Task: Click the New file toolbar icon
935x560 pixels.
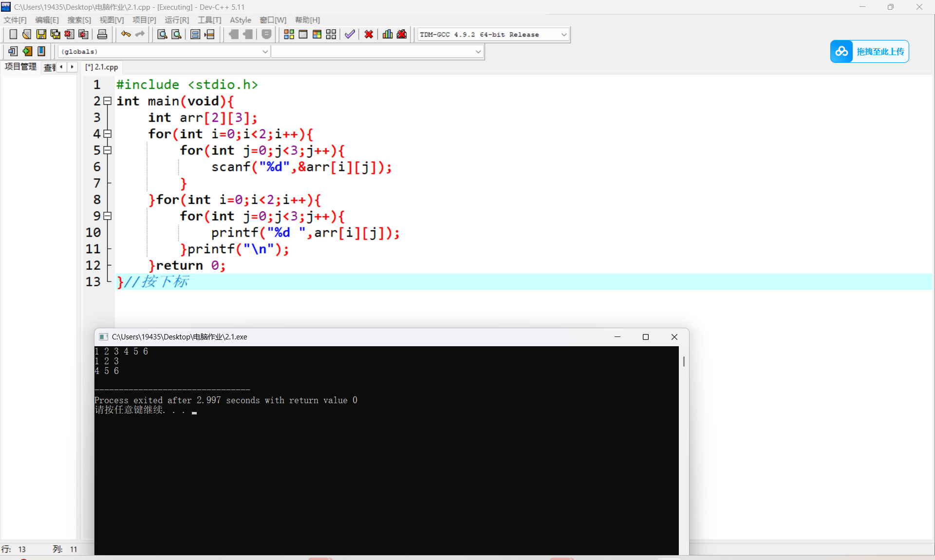Action: [13, 34]
